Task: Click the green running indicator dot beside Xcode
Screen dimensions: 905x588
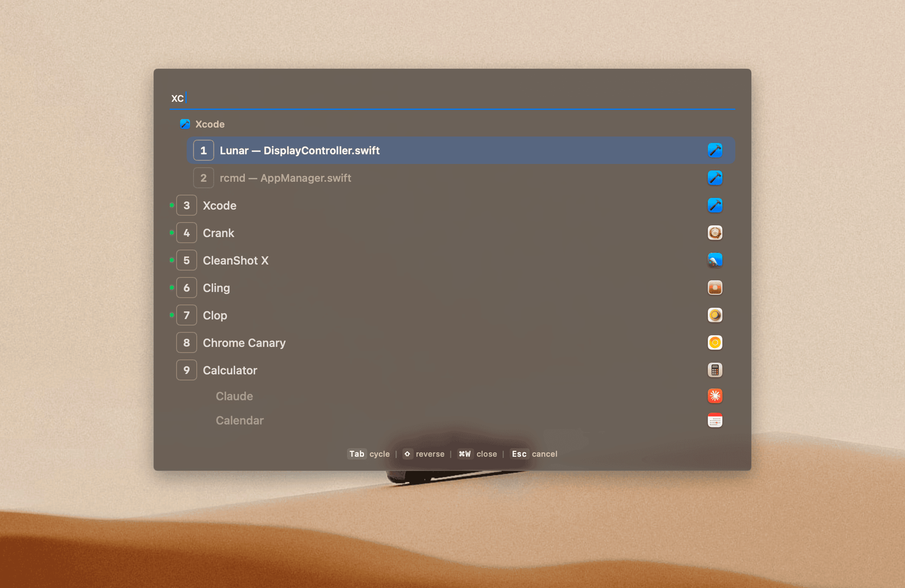Action: pyautogui.click(x=172, y=205)
